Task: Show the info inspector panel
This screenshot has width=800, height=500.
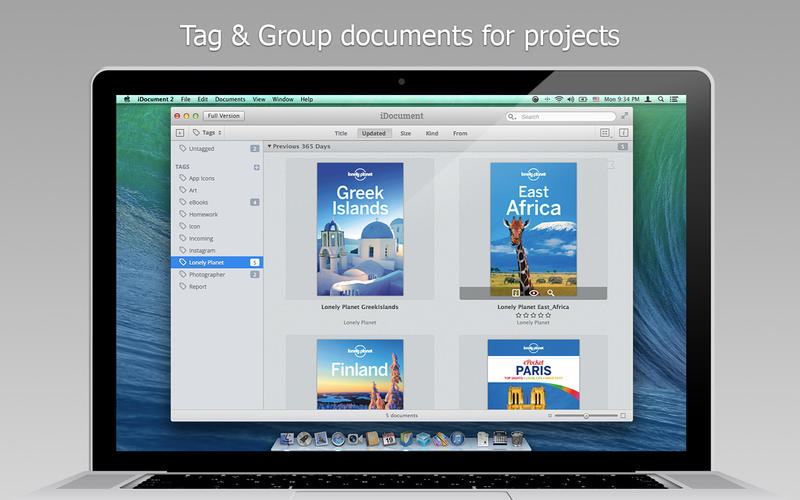Action: click(623, 132)
